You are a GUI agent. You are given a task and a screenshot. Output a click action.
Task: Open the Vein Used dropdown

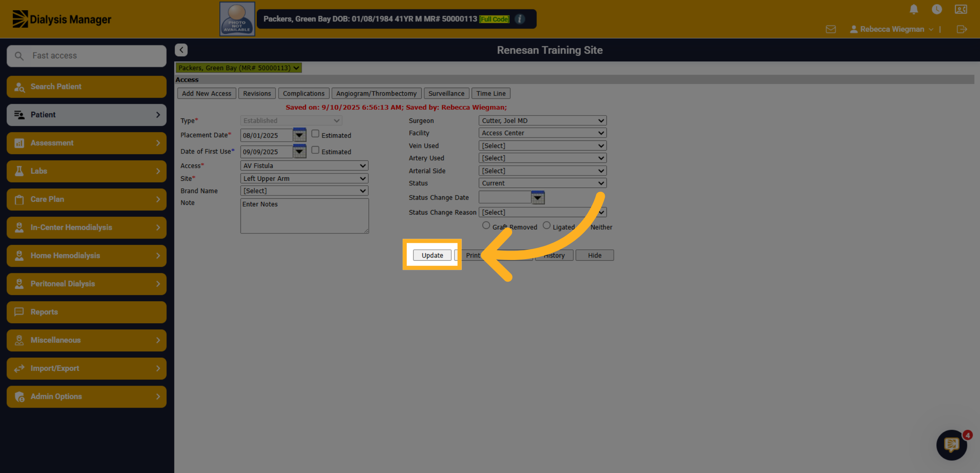pos(542,146)
